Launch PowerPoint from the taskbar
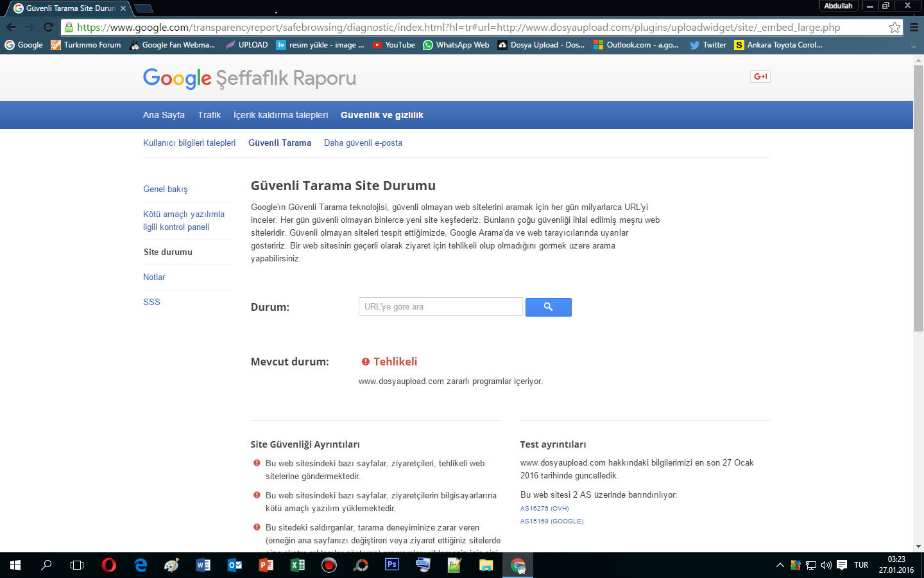This screenshot has width=924, height=578. click(266, 565)
